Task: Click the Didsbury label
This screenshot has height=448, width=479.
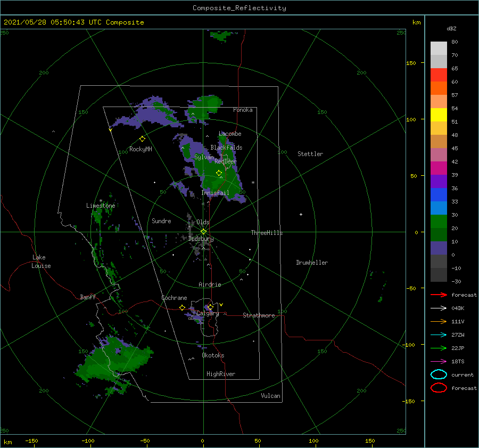Action: 201,239
